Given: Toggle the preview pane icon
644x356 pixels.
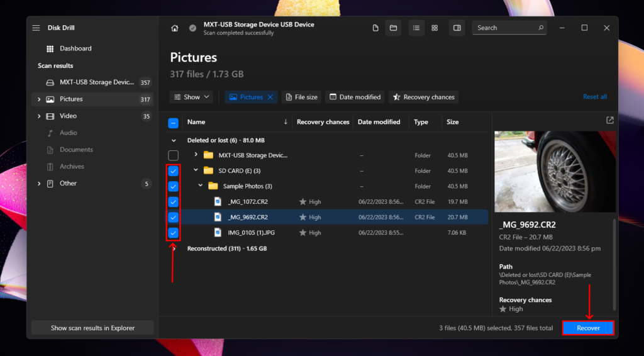Looking at the screenshot, I should (x=457, y=28).
